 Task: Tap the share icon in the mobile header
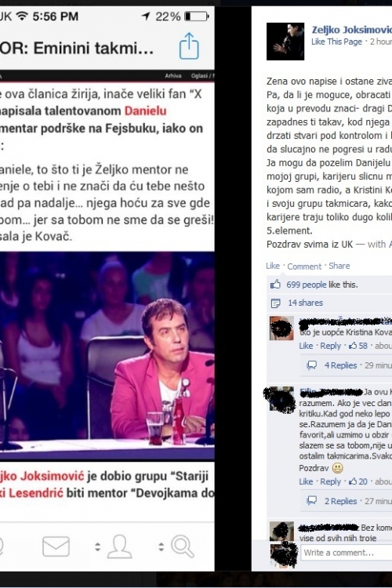(x=189, y=46)
